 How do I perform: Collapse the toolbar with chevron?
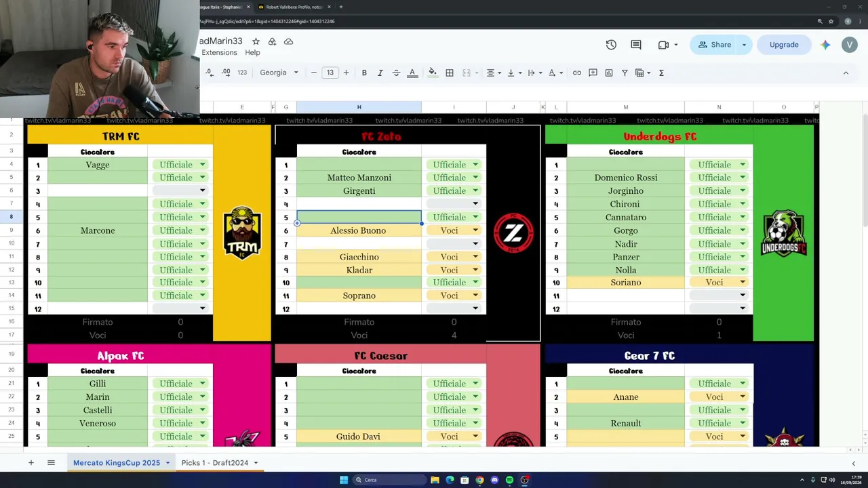(846, 73)
